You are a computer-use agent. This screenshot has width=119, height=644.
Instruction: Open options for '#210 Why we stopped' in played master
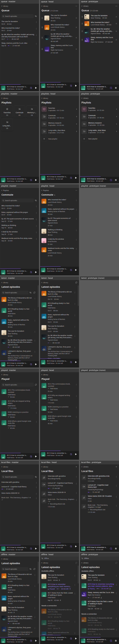pyautogui.click(x=36, y=402)
